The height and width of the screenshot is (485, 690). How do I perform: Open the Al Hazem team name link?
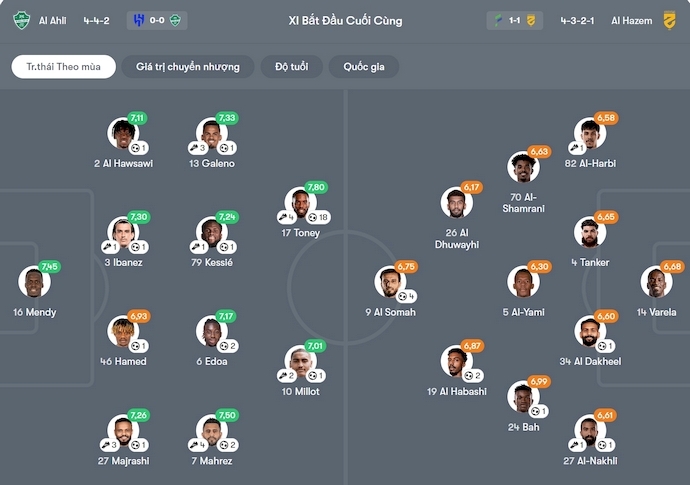(x=631, y=20)
